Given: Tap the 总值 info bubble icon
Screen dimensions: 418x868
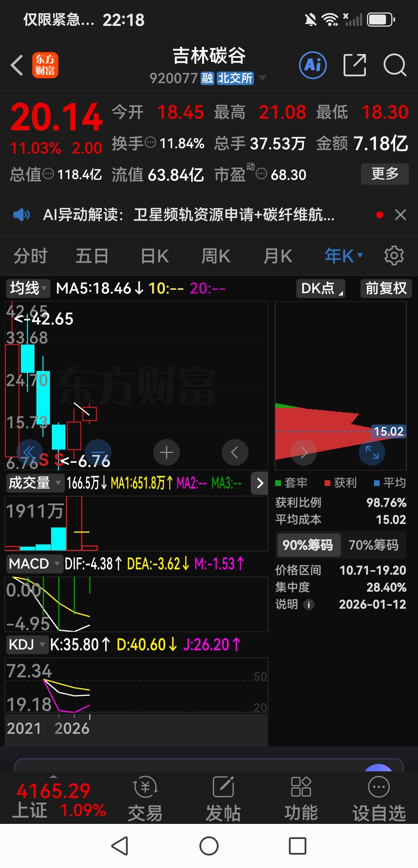Looking at the screenshot, I should [48, 174].
